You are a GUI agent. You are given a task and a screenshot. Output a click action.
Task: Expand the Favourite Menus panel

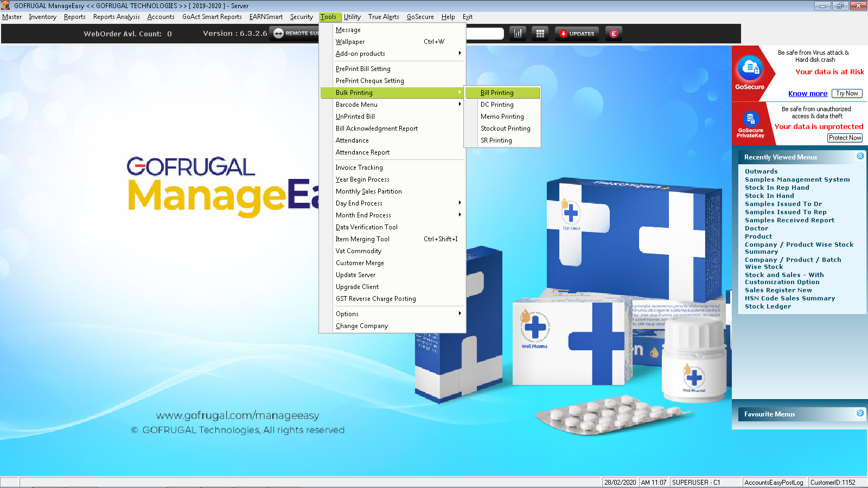[860, 413]
